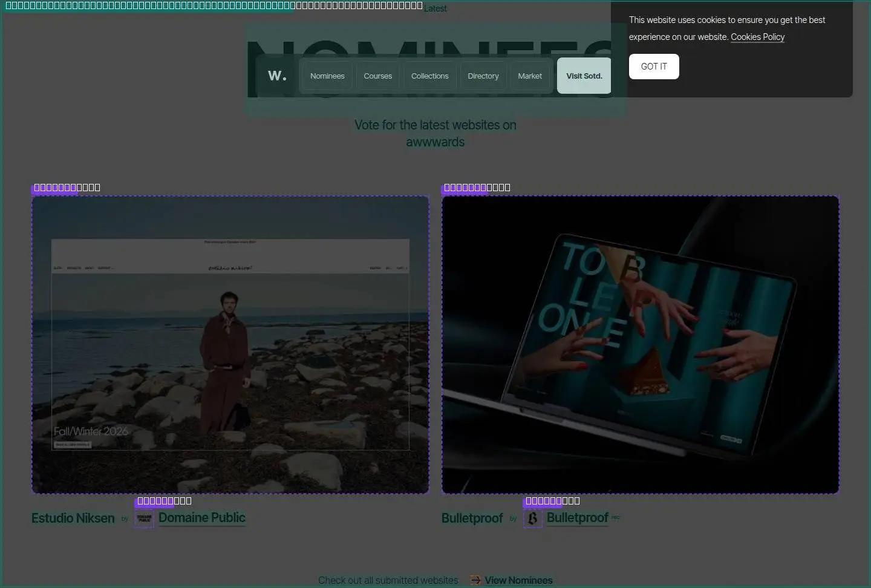871x588 pixels.
Task: Open the Estudio Niksen preview thumbnail
Action: (230, 345)
